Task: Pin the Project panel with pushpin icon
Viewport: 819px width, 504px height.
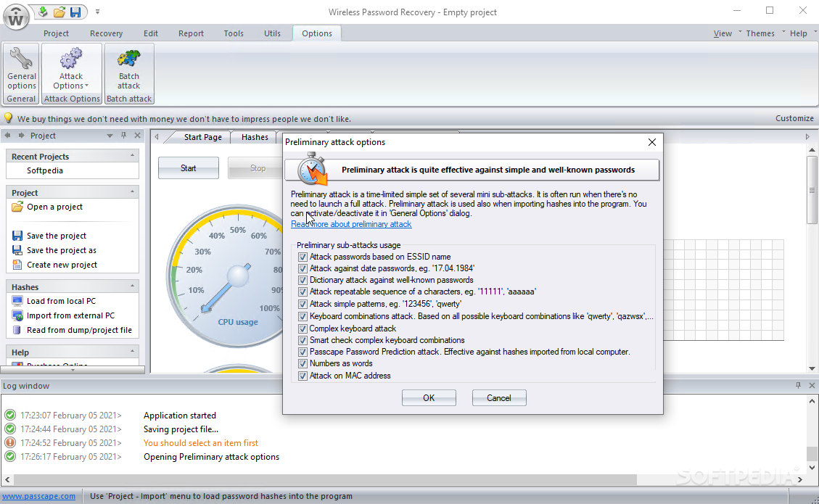Action: [x=124, y=136]
